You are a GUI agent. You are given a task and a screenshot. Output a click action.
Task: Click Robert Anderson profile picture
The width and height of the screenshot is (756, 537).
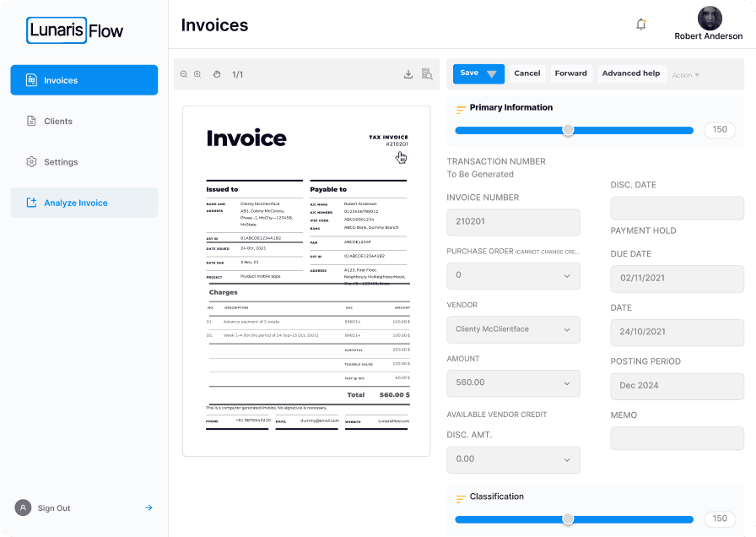tap(710, 19)
